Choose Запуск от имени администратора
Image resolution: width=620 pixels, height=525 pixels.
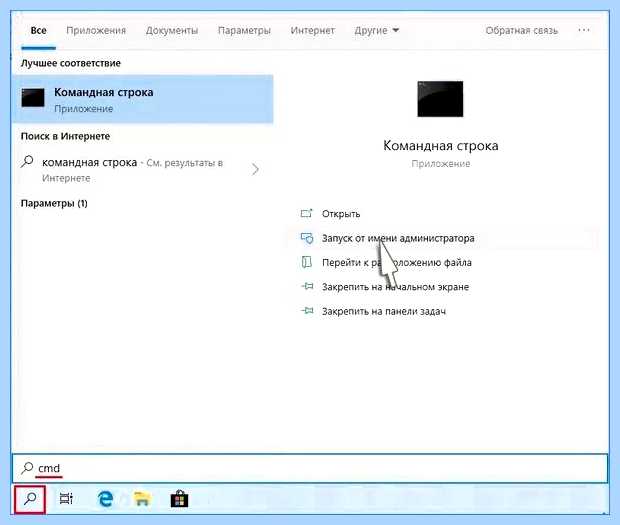coord(398,238)
